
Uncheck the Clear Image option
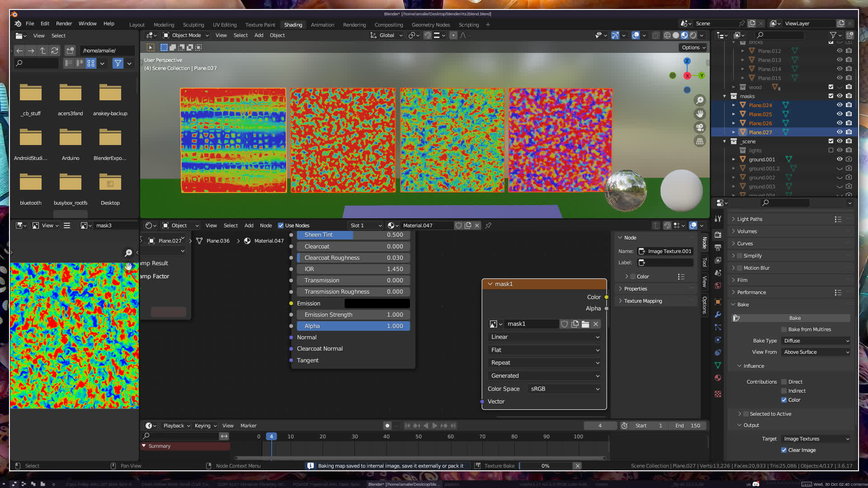tap(784, 450)
